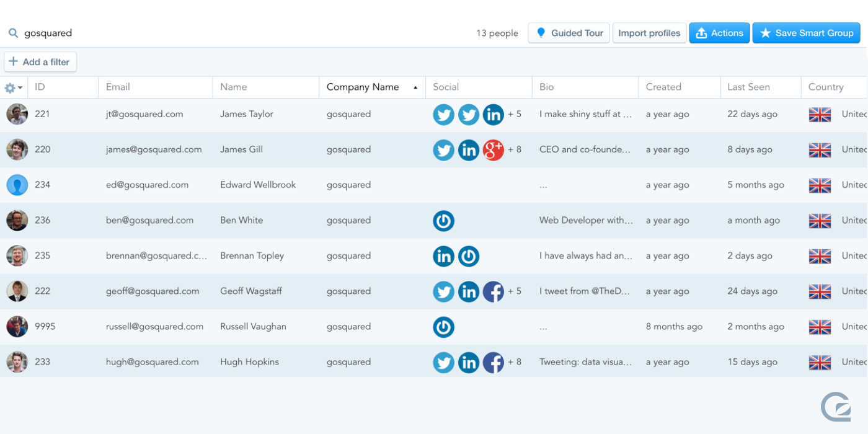Open James Taylor's profile photo
Image resolution: width=868 pixels, height=434 pixels.
point(17,114)
